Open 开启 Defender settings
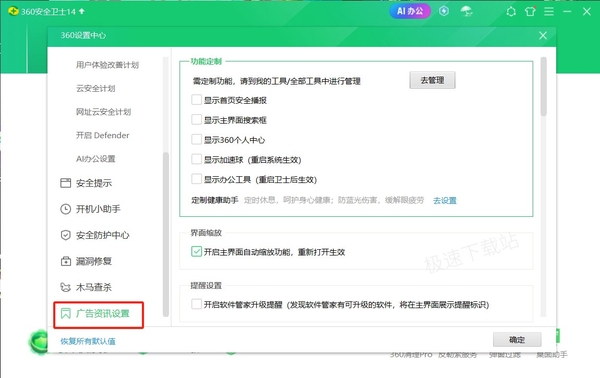 point(103,135)
